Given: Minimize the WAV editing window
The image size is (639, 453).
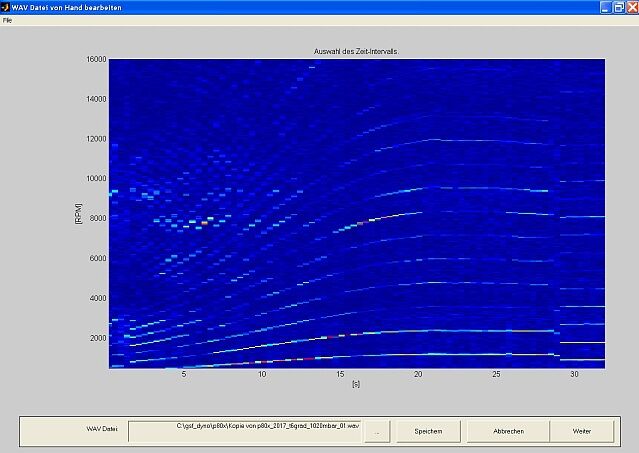Looking at the screenshot, I should [x=605, y=7].
